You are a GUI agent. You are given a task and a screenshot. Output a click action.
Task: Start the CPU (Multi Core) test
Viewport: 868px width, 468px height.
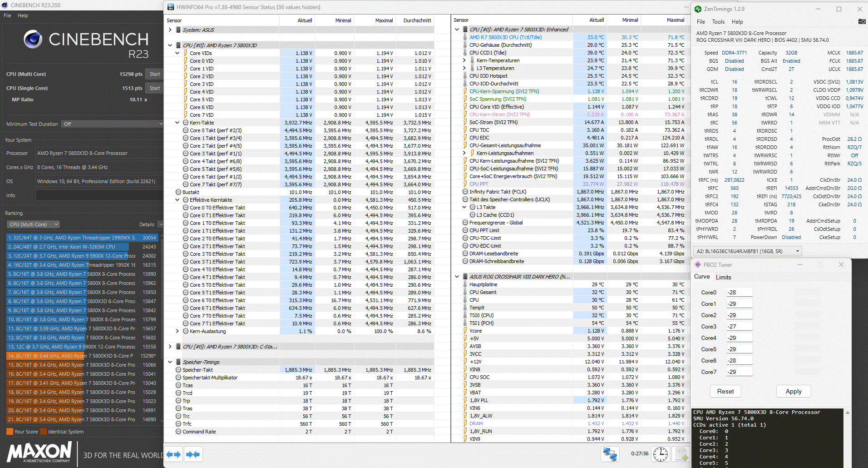(x=155, y=74)
